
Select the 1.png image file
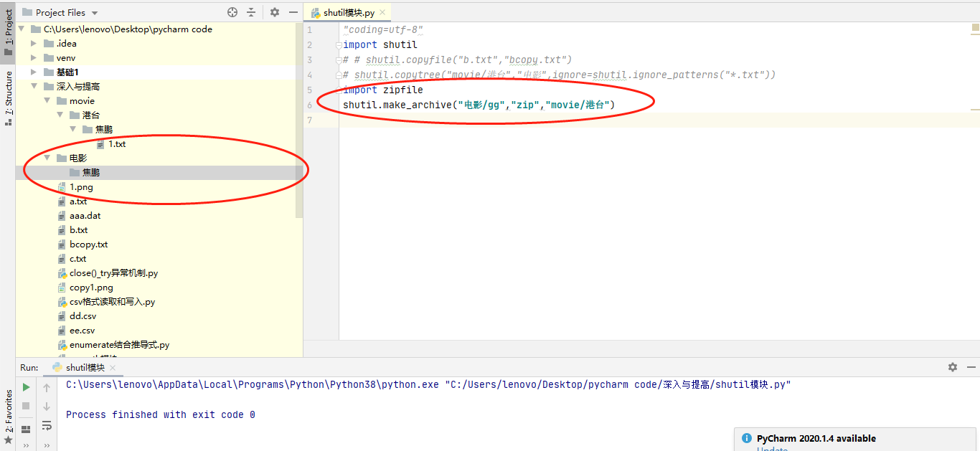pyautogui.click(x=75, y=187)
